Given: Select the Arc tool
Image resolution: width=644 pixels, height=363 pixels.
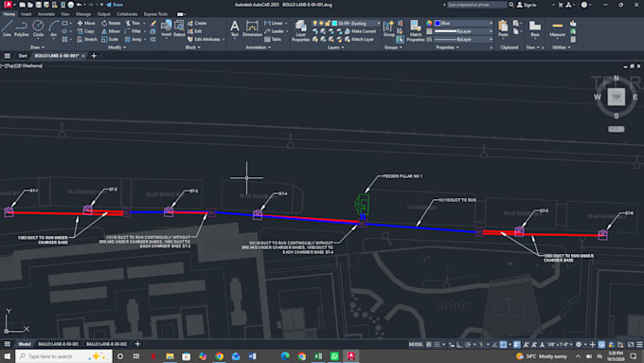Looking at the screenshot, I should click(x=53, y=28).
